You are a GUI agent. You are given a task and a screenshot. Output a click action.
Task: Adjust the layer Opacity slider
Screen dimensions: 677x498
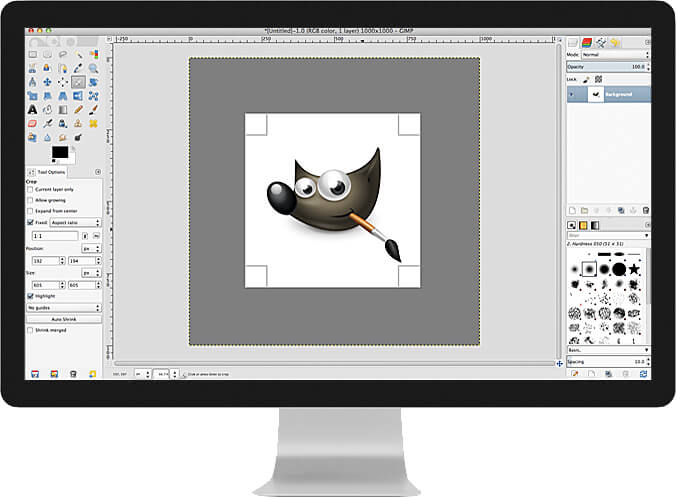tap(606, 67)
